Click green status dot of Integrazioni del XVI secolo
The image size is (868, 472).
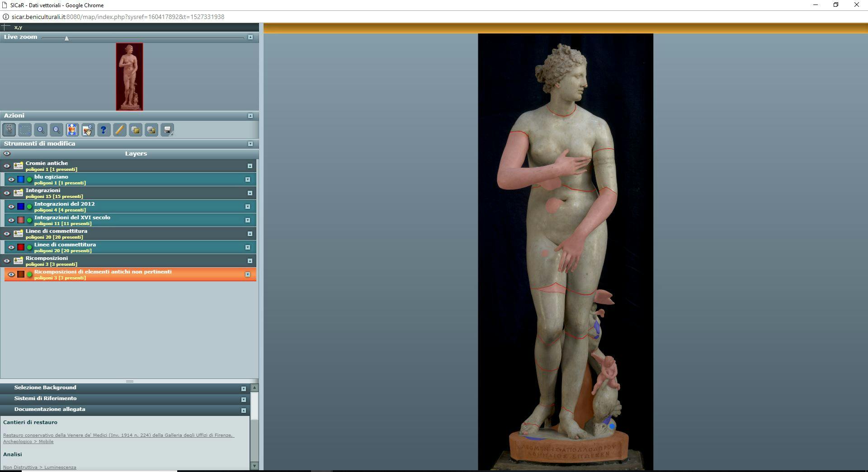coord(29,220)
